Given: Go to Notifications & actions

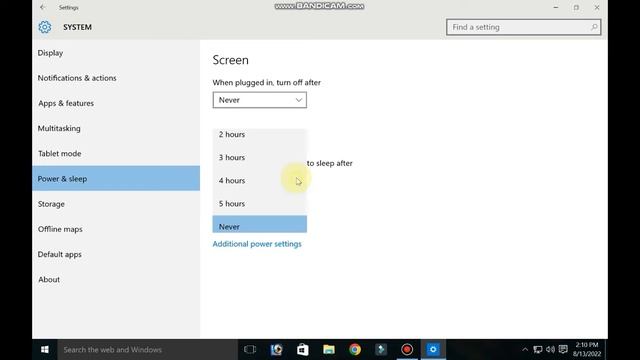Looking at the screenshot, I should tap(116, 78).
